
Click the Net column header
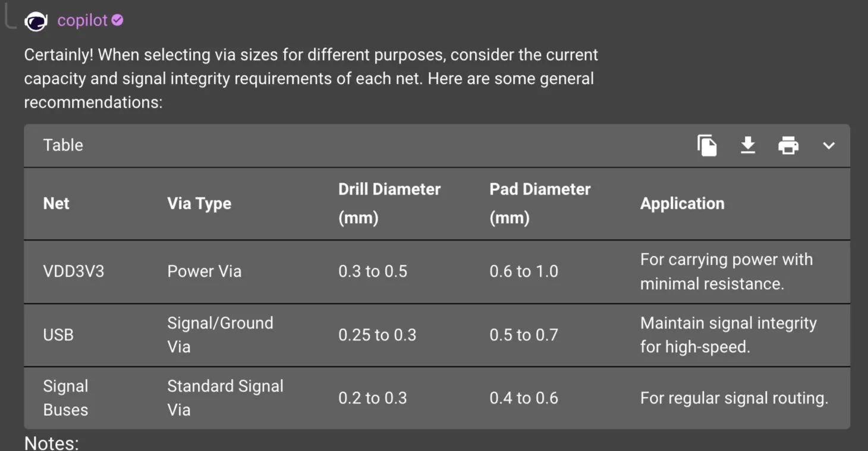tap(56, 203)
